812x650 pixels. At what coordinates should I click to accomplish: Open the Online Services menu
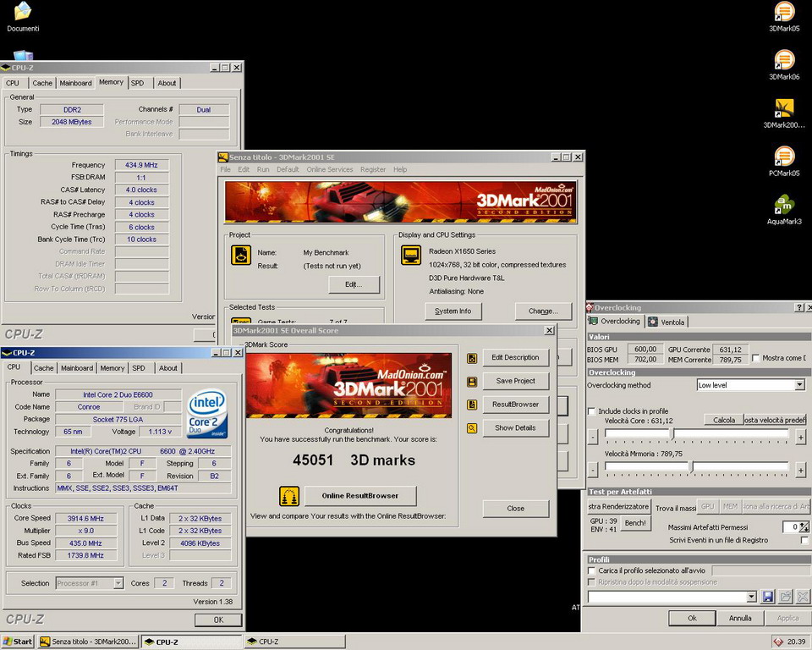[x=329, y=169]
